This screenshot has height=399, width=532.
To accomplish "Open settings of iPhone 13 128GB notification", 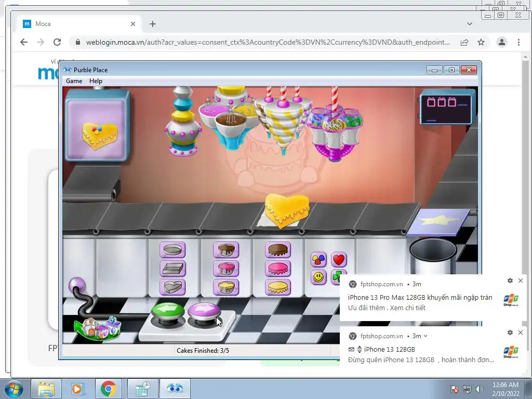I will coord(510,332).
